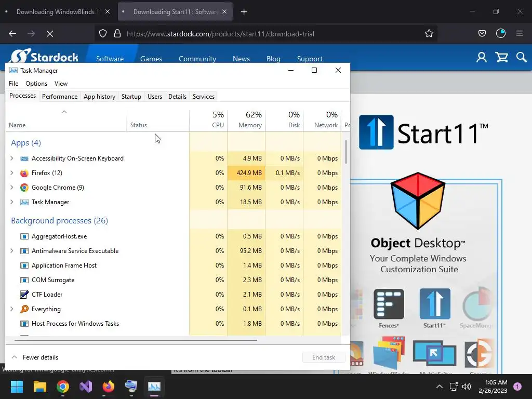Expand Google Chrome (9) group
This screenshot has height=399, width=532.
(x=12, y=188)
